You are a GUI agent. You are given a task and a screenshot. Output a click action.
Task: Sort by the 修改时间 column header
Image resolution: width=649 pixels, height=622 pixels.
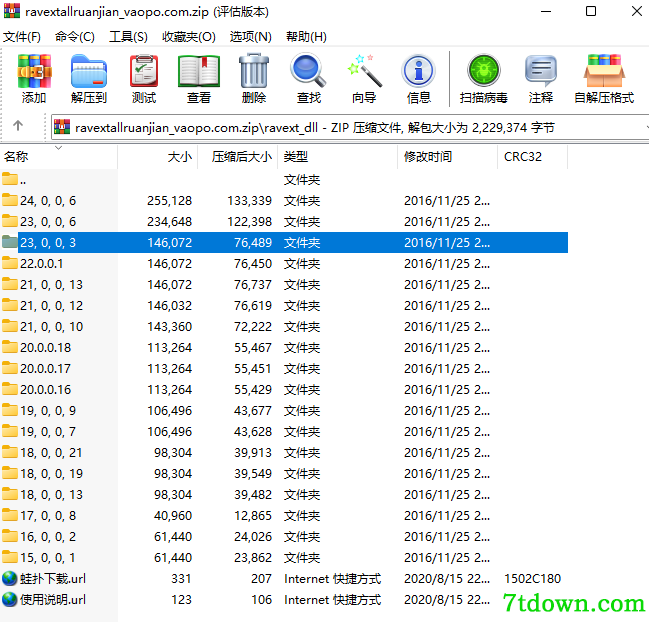pos(447,157)
